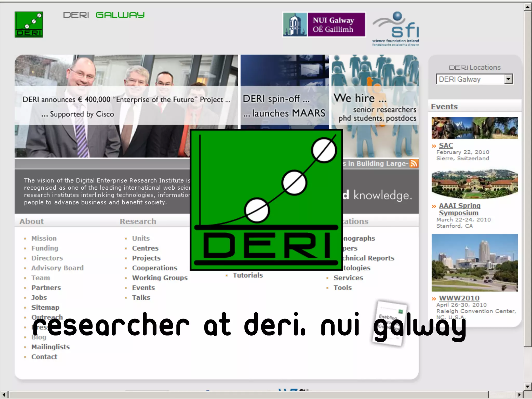Open the Enterprise of the Future banner
The width and height of the screenshot is (532, 399).
click(126, 106)
